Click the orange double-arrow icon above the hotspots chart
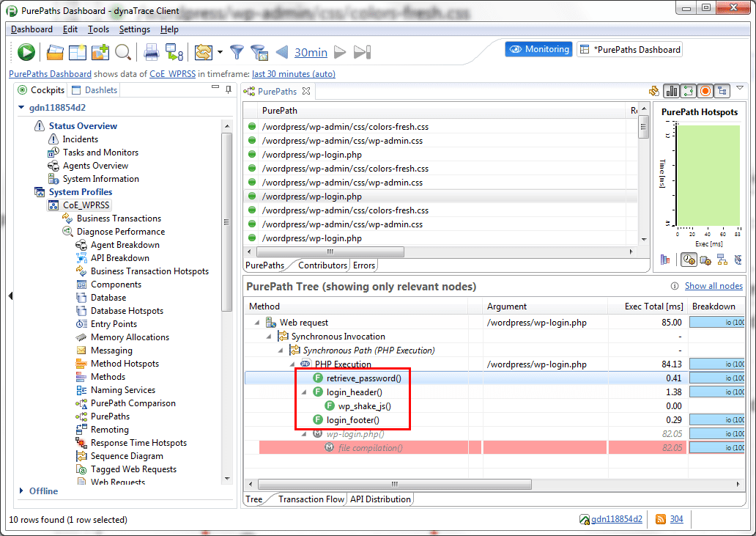 point(654,91)
